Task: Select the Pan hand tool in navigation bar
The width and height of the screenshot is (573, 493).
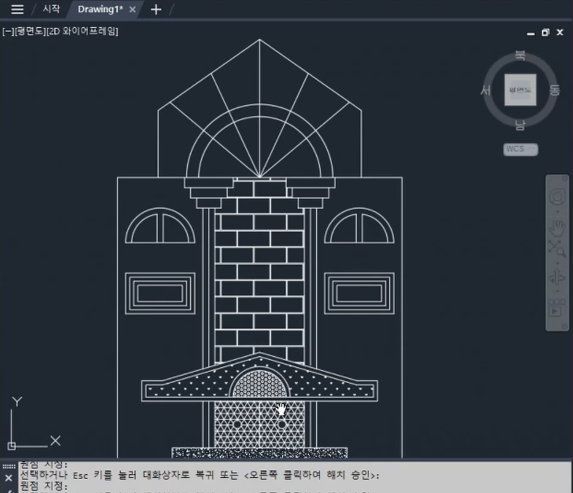Action: (x=557, y=228)
